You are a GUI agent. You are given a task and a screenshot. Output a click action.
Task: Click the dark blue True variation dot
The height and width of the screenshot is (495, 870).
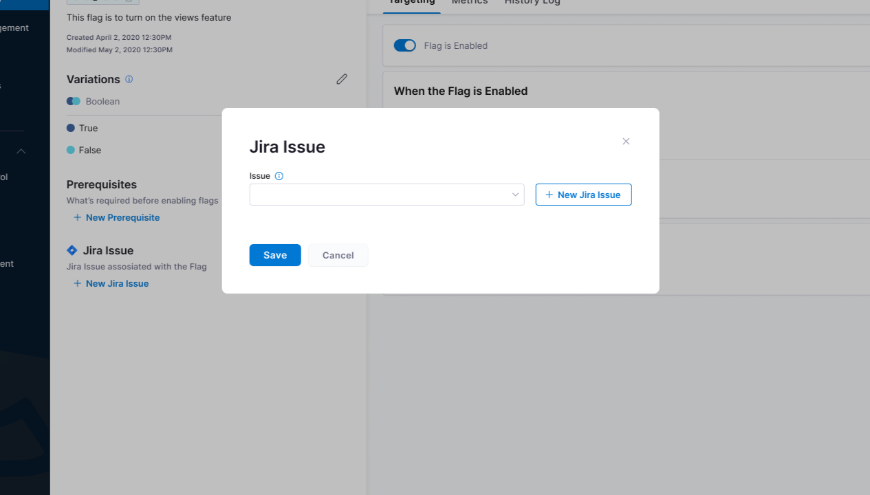71,128
